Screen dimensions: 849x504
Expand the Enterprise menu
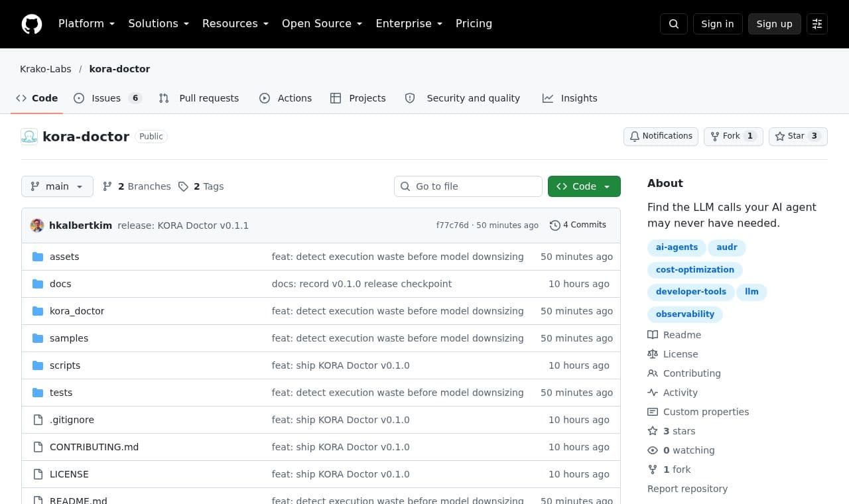[409, 24]
